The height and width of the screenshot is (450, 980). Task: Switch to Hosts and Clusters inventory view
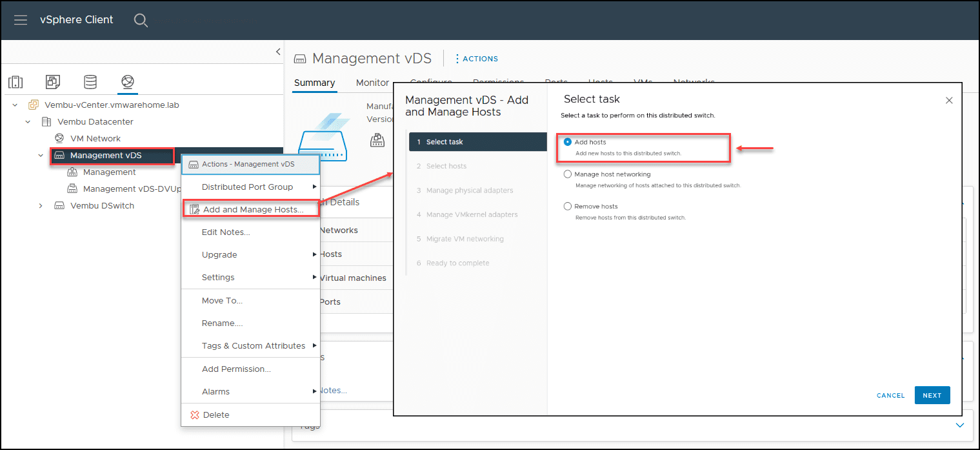15,82
